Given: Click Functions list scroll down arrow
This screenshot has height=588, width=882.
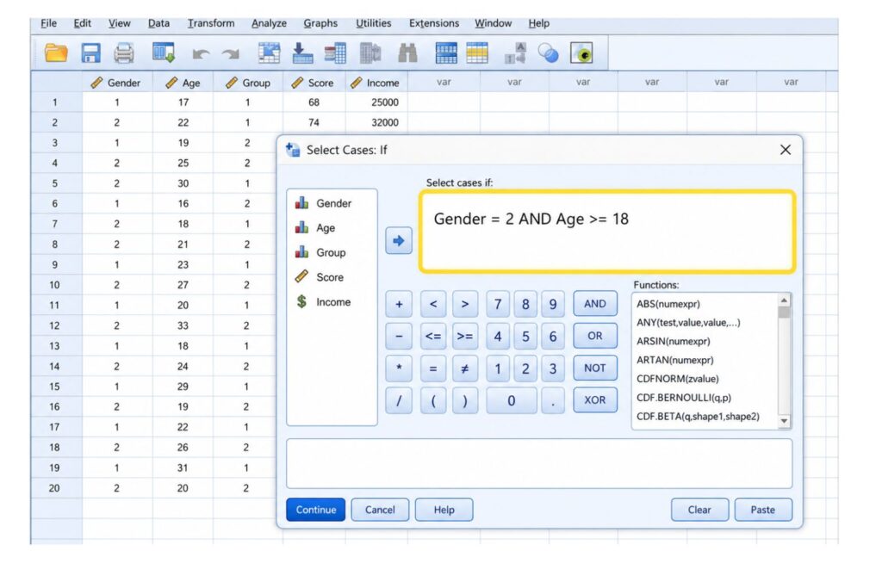Looking at the screenshot, I should tap(784, 421).
